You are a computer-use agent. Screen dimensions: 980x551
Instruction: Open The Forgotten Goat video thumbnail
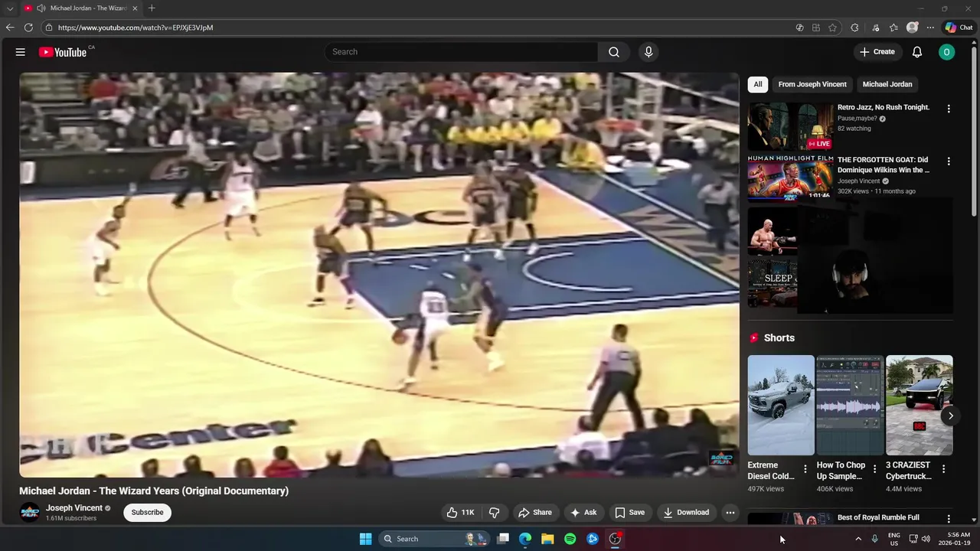(790, 178)
